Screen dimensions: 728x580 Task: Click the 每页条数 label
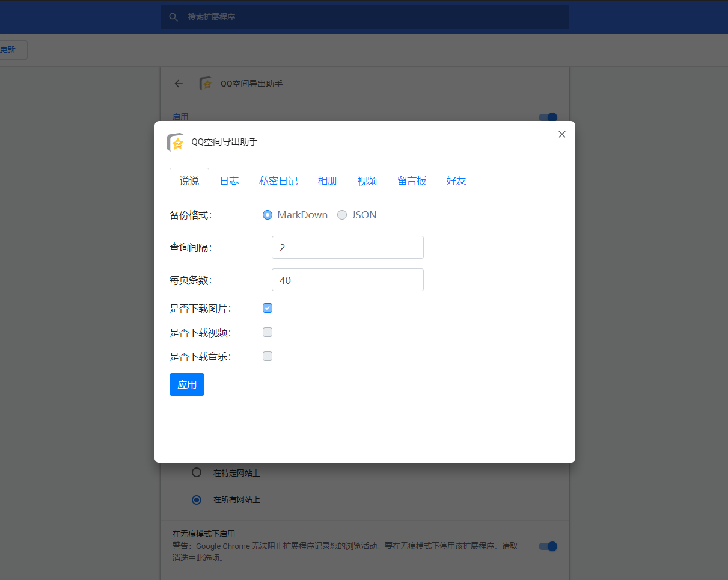[191, 280]
